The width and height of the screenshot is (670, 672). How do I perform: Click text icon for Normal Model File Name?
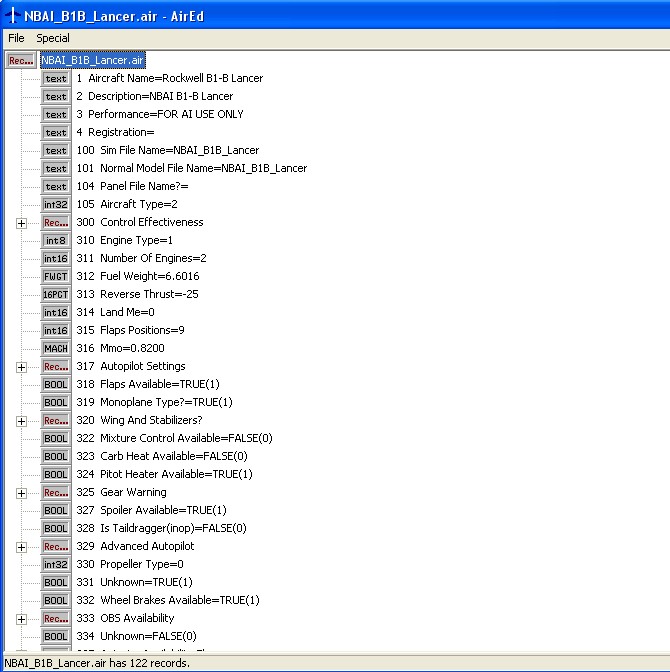tap(56, 168)
